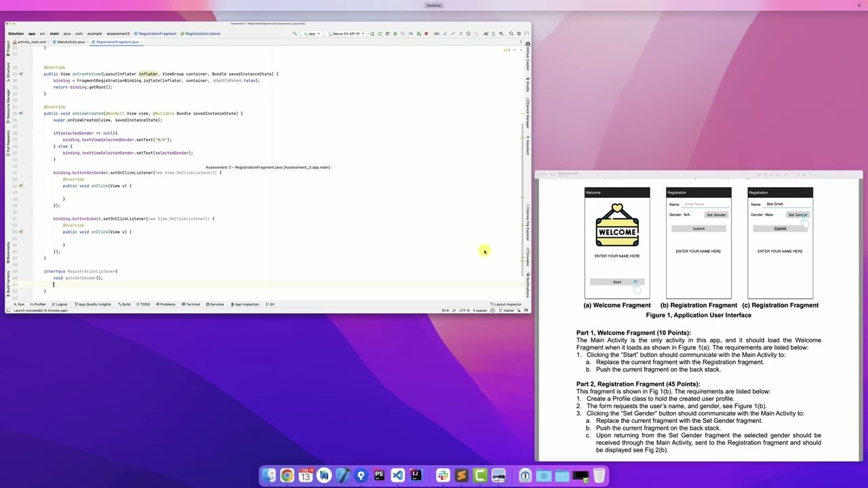Viewport: 868px width, 488px height.
Task: Open Finder from the Dock
Action: (269, 476)
